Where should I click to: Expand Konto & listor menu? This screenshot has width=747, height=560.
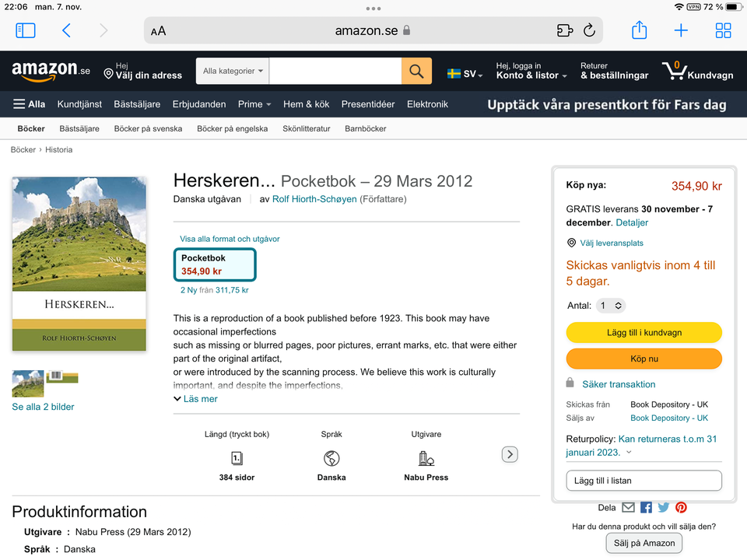click(x=531, y=71)
